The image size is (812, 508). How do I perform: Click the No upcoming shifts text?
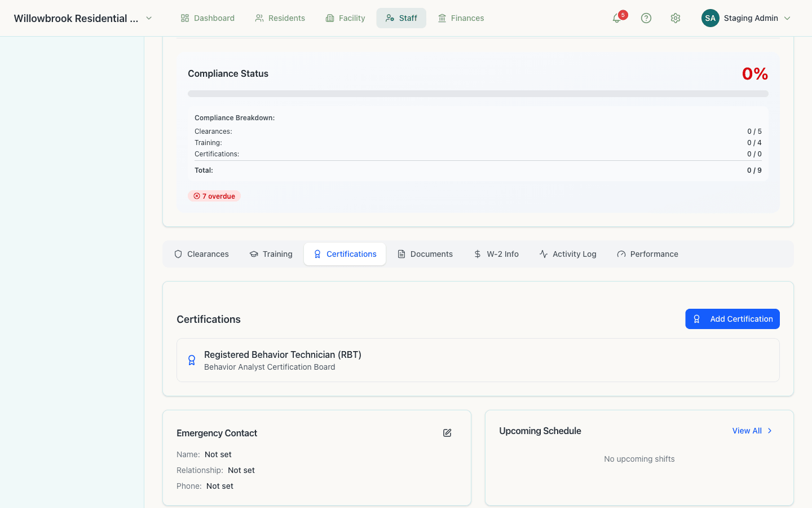(x=639, y=459)
